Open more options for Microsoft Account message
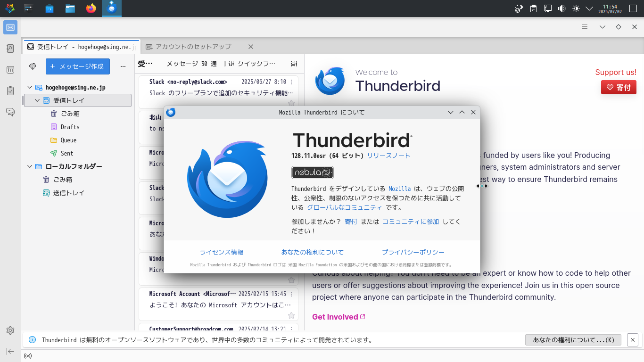This screenshot has width=644, height=362. (x=291, y=294)
